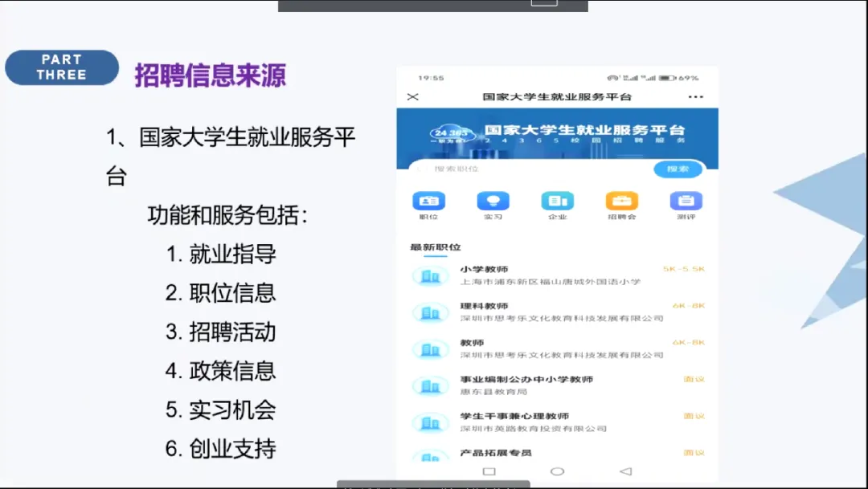Select the 最新职位 section tab

click(x=435, y=247)
